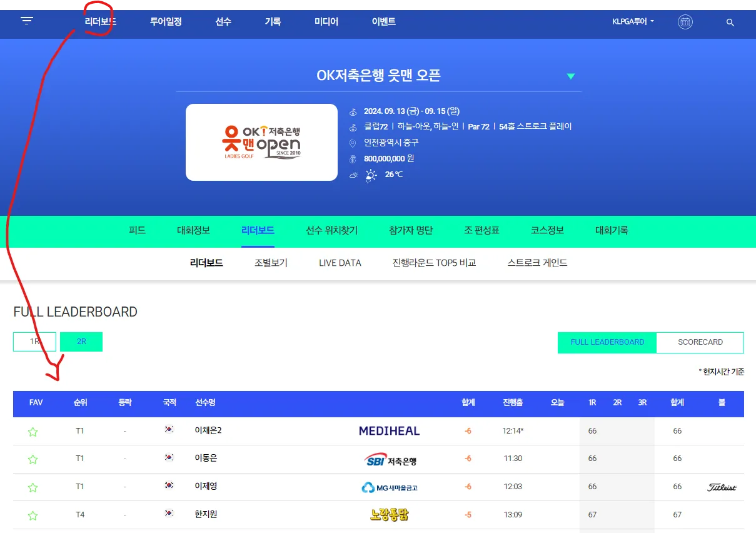This screenshot has width=756, height=533.
Task: Click the globe icon near KLPGA투어
Action: point(685,21)
